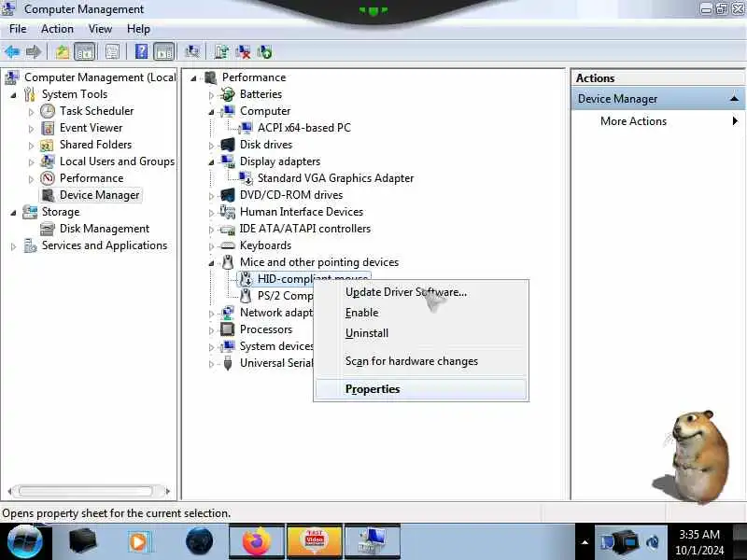
Task: Click the Batteries category icon
Action: [228, 94]
